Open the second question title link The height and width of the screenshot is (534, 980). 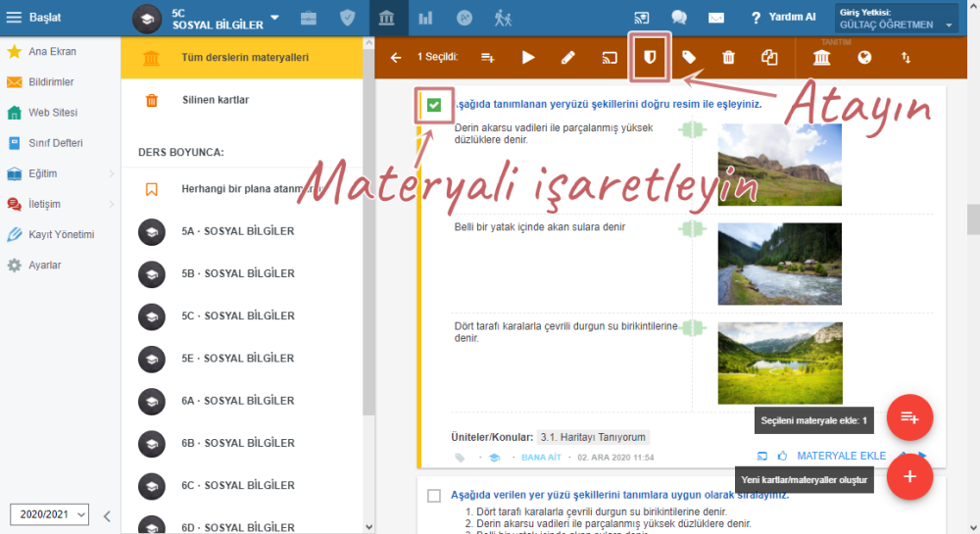tap(619, 495)
